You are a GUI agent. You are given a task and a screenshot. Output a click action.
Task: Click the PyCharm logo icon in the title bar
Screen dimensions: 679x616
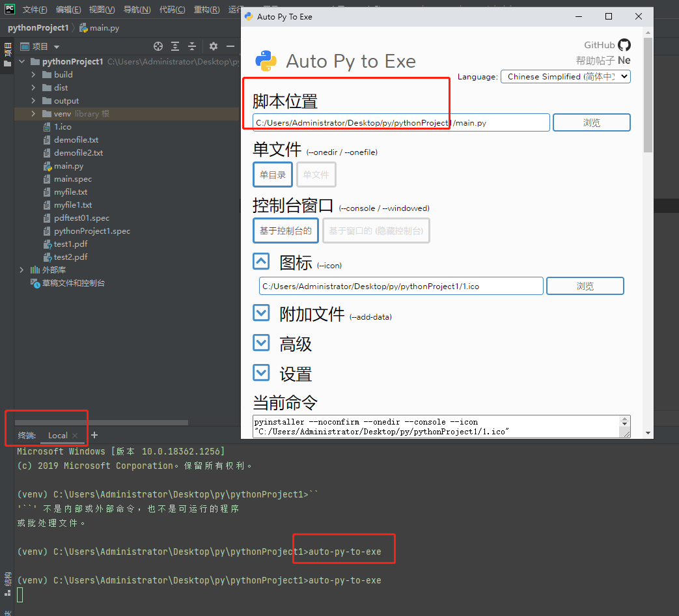10,9
